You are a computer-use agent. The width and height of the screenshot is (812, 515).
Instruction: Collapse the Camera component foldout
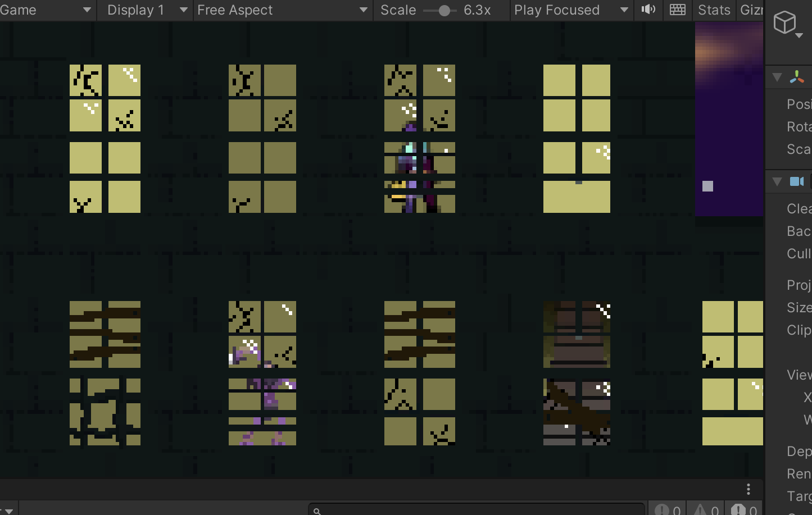(x=777, y=181)
